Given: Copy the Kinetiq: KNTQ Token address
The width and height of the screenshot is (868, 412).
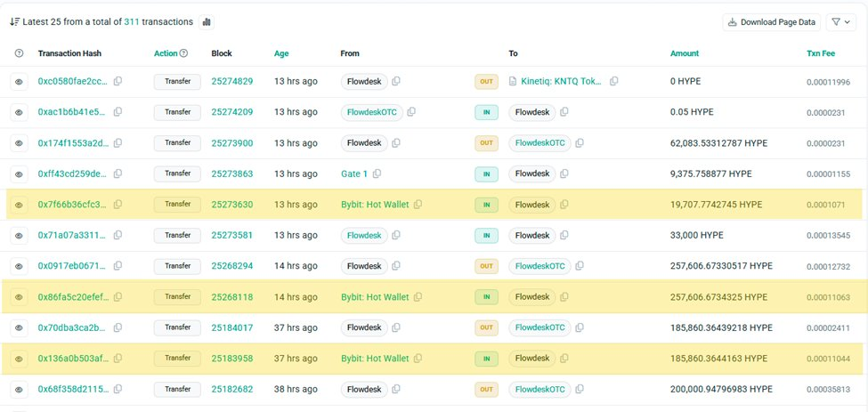Looking at the screenshot, I should pos(613,81).
